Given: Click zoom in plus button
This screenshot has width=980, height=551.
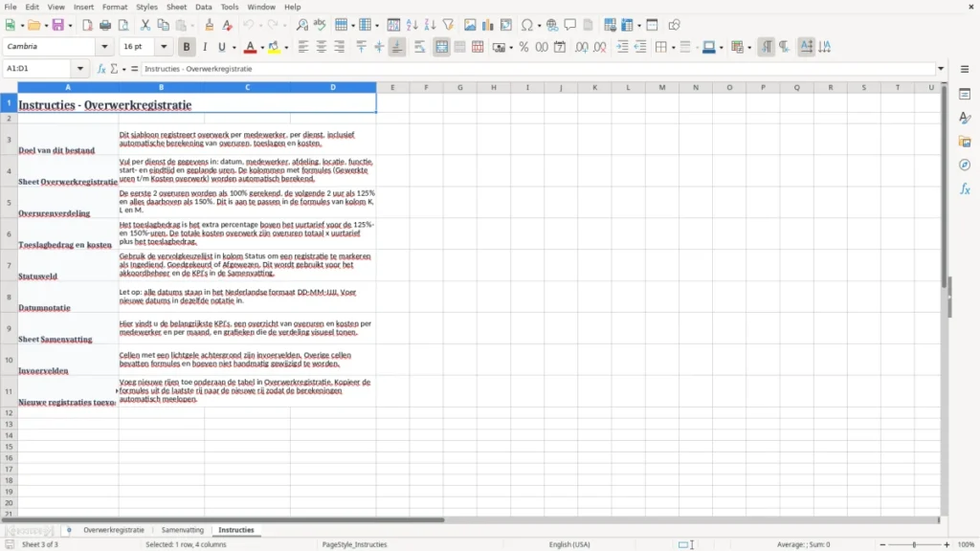Looking at the screenshot, I should [947, 544].
